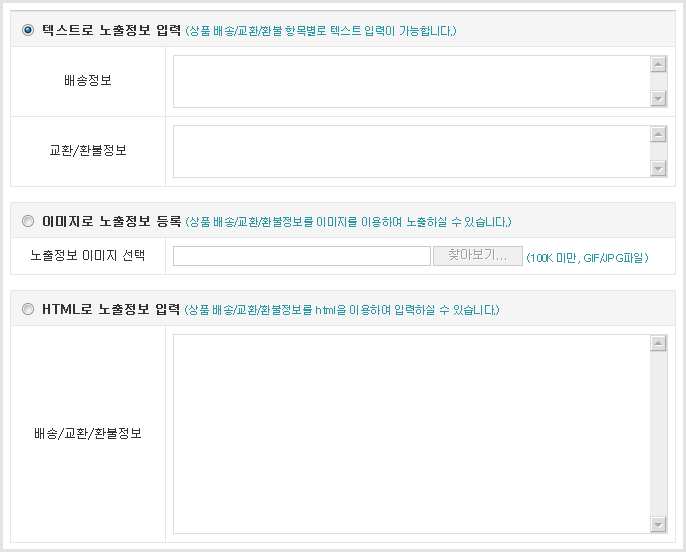Click the 배송/교환/환불정보 HTML text area
Viewport: 686px width, 552px height.
(410, 434)
